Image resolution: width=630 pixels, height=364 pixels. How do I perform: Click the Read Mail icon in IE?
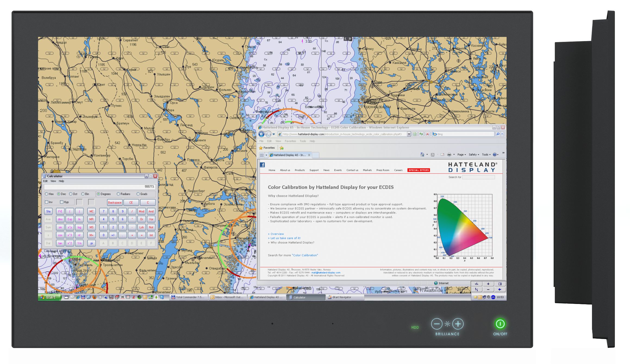tap(442, 155)
